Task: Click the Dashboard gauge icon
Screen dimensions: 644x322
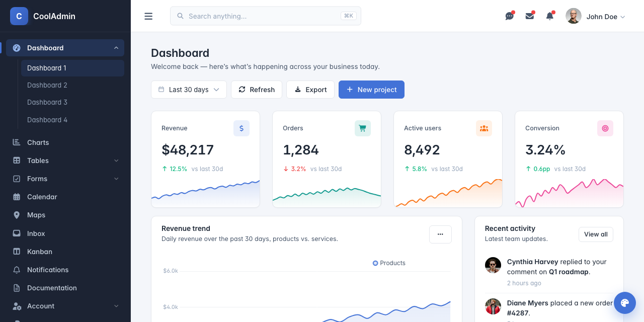Action: coord(17,48)
